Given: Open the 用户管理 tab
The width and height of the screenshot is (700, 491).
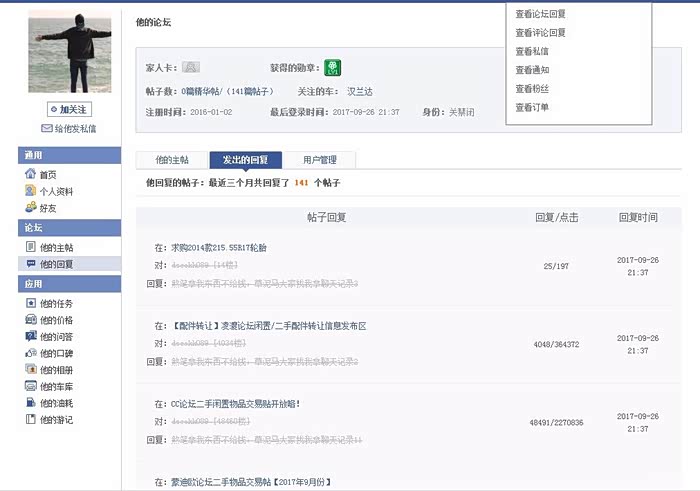Looking at the screenshot, I should click(x=320, y=160).
